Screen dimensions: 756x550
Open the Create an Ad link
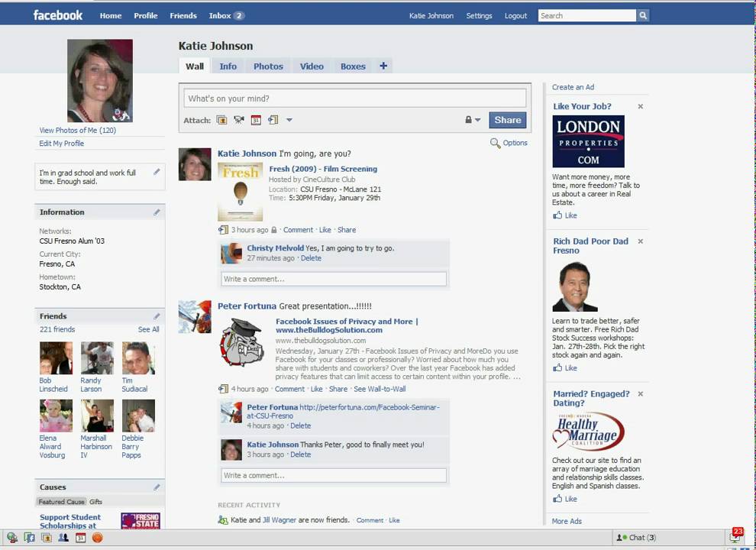click(x=573, y=87)
